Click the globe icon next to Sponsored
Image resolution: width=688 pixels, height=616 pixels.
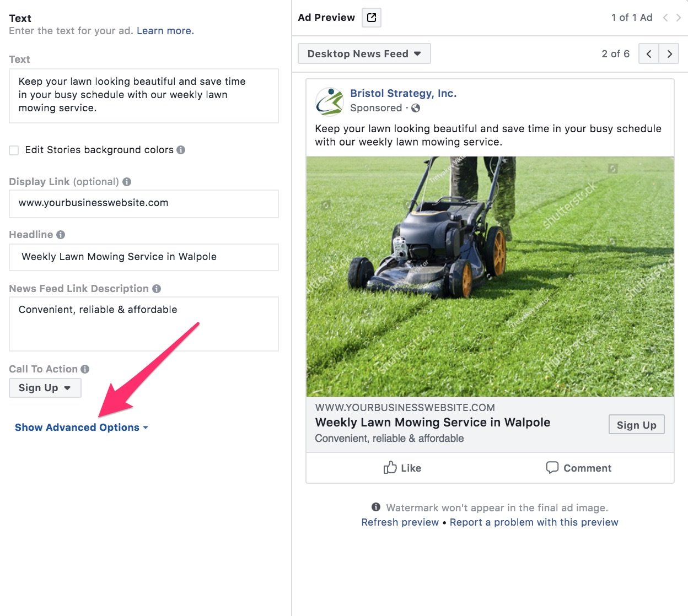coord(415,108)
